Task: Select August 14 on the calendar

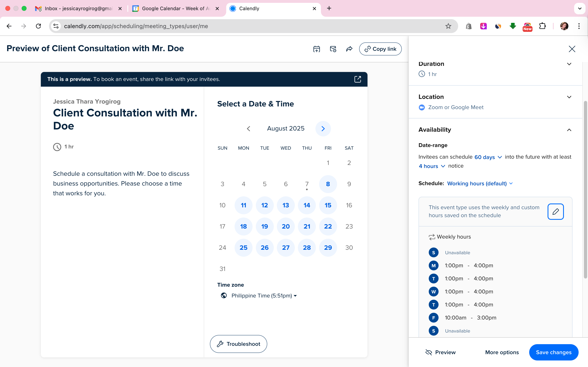Action: pyautogui.click(x=307, y=205)
